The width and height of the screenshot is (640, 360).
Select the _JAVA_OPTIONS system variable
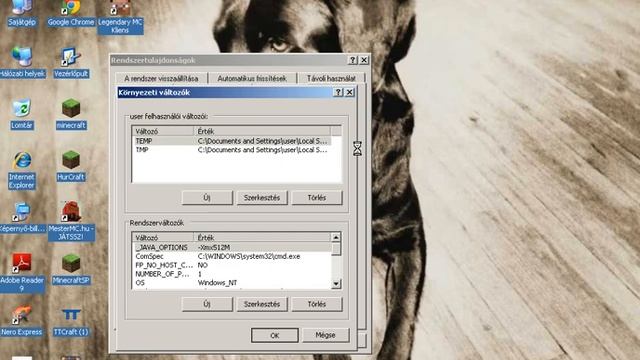pyautogui.click(x=232, y=247)
